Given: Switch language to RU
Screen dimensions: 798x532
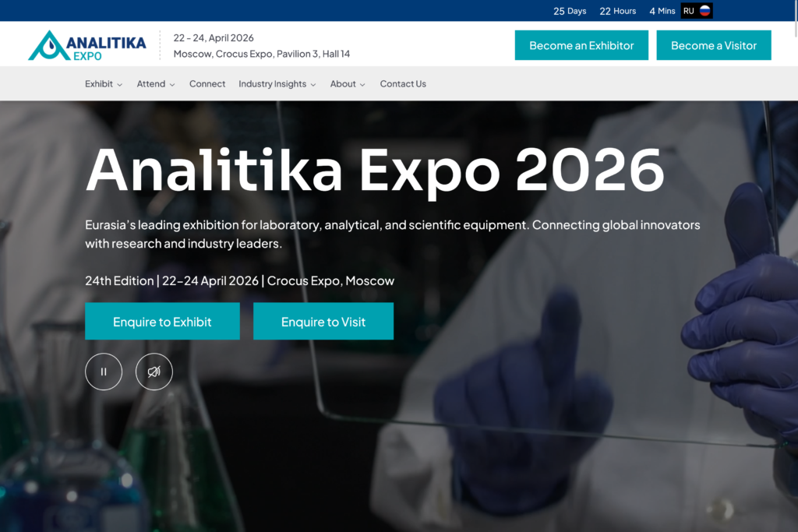Looking at the screenshot, I should [x=689, y=11].
